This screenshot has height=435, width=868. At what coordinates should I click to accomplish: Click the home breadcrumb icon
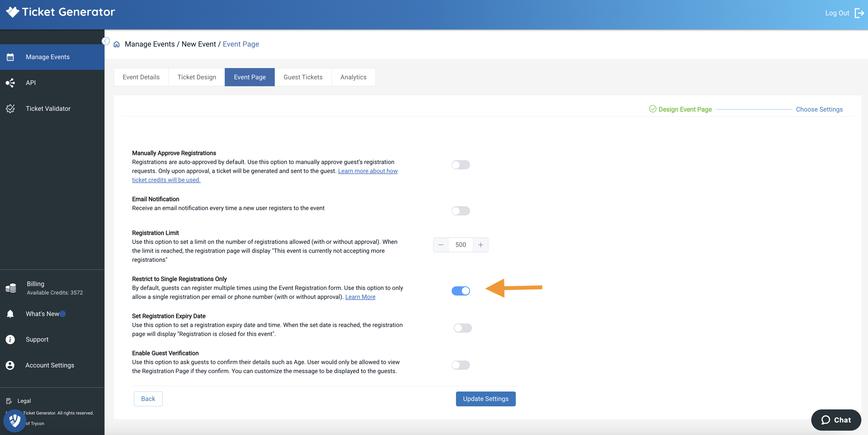click(116, 44)
